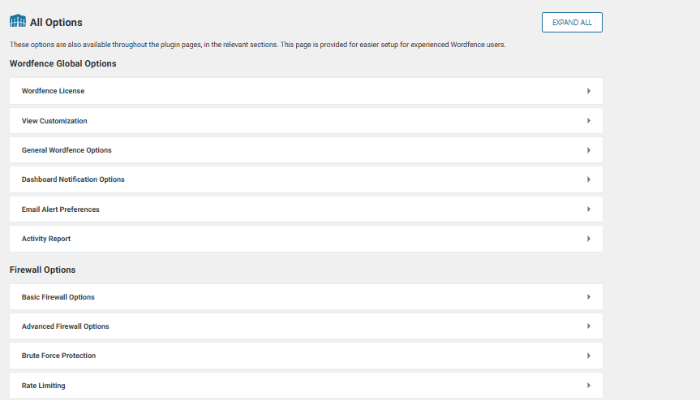Open the Basic Firewall Options title
Viewport: 700px width, 400px height.
(x=58, y=297)
